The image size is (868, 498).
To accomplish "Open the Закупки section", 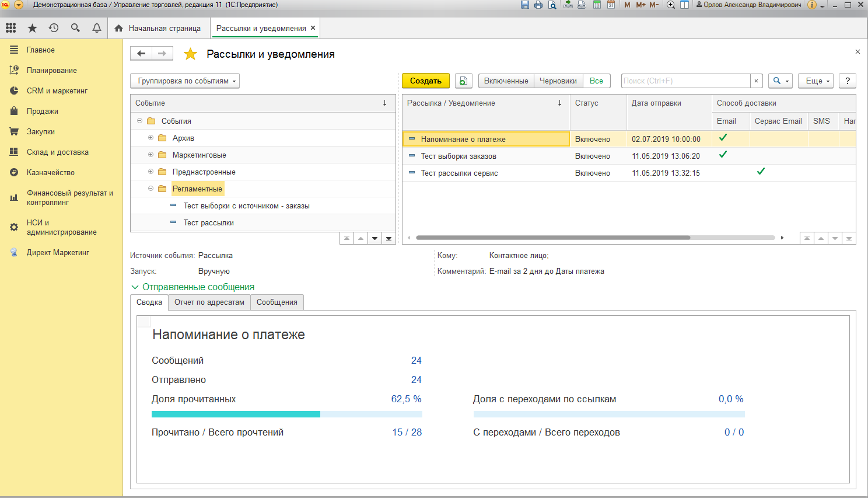I will point(41,132).
